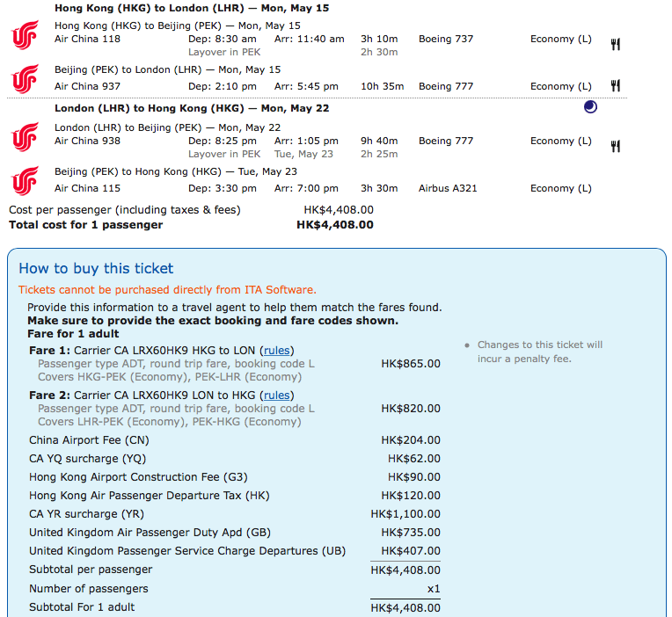The height and width of the screenshot is (617, 672).
Task: Click arrival time 5:45 pm
Action: (306, 86)
